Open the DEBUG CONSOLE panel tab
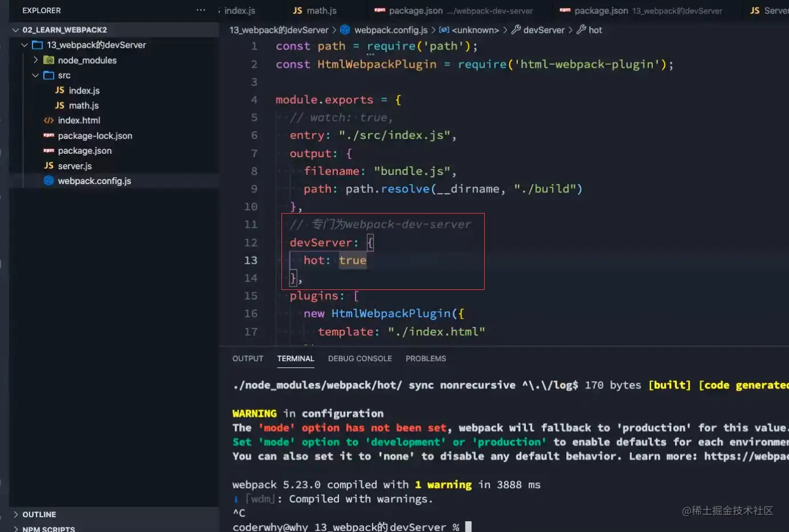 coord(360,358)
